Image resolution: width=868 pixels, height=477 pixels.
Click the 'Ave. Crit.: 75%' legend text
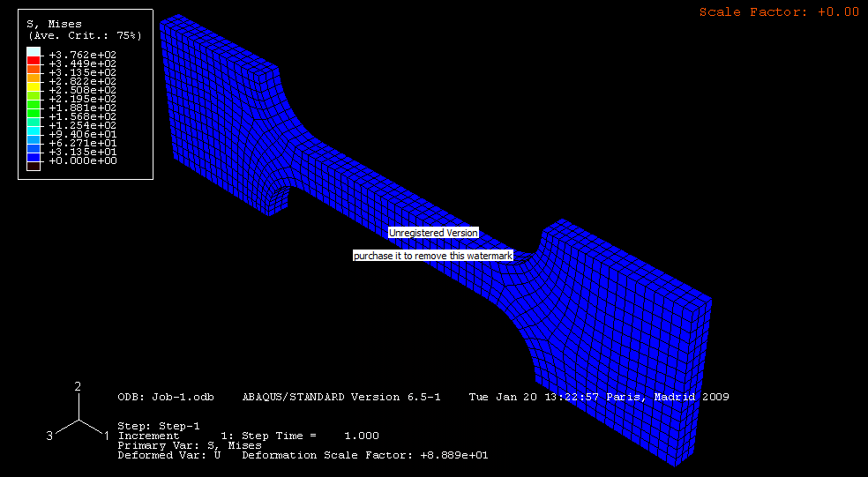[85, 35]
